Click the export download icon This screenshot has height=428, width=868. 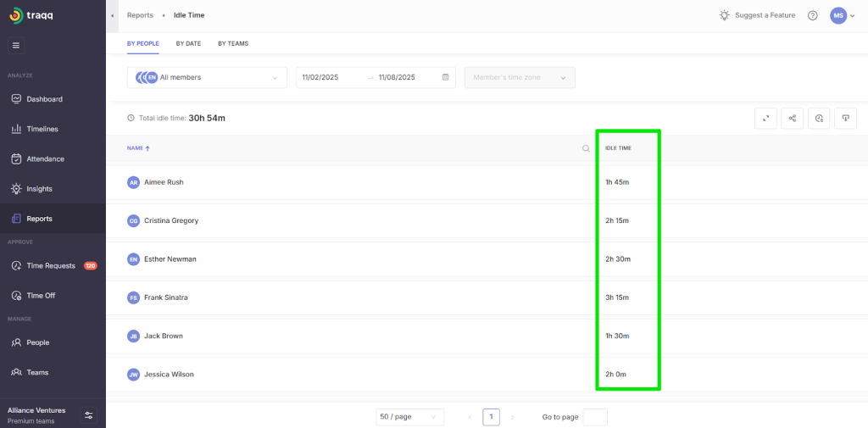pos(845,119)
